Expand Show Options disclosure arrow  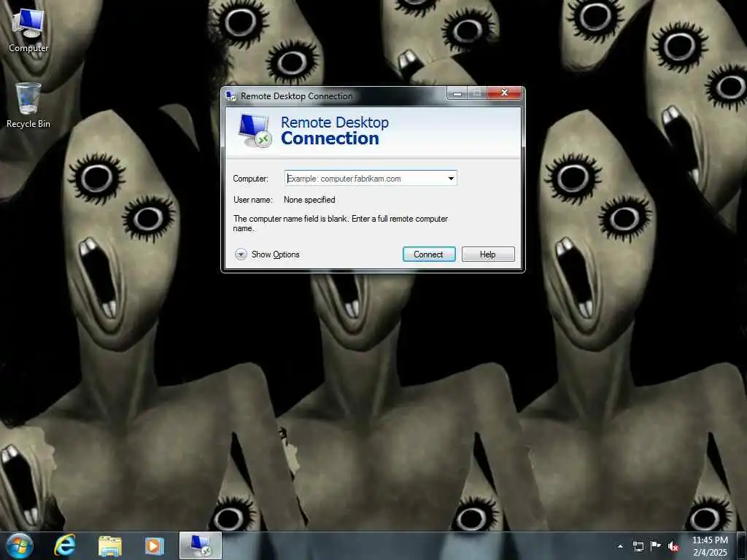click(x=241, y=254)
